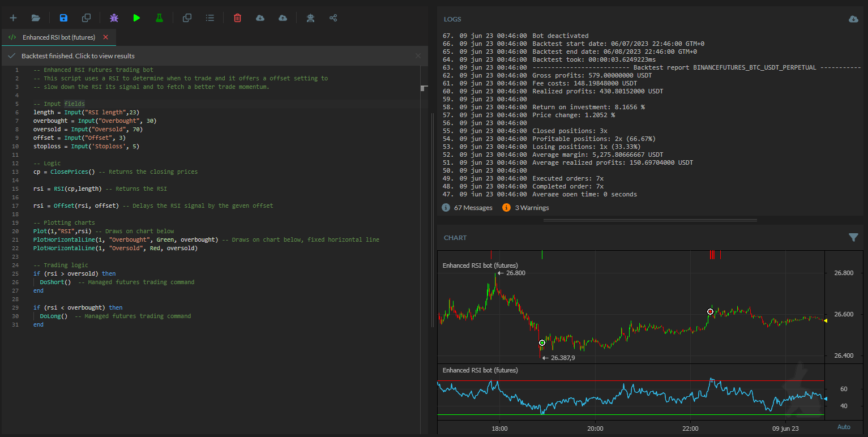Dismiss the backtest notification with its X
This screenshot has height=437, width=868.
418,56
